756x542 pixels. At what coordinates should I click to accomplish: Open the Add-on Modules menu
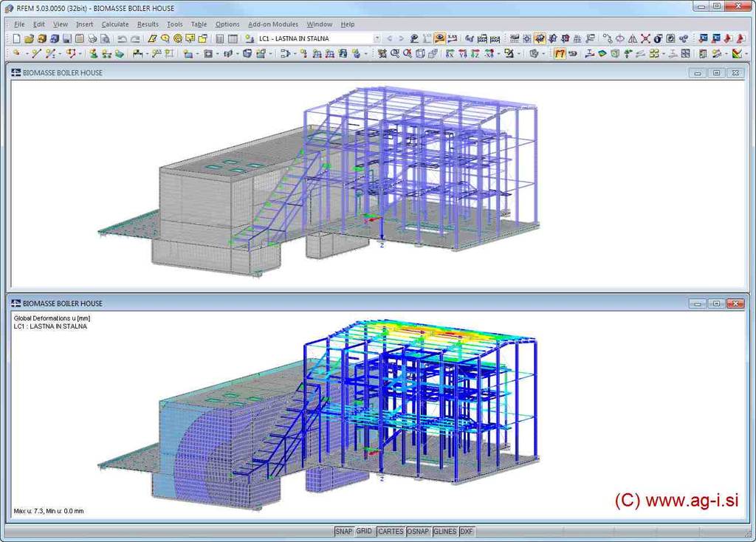point(273,24)
